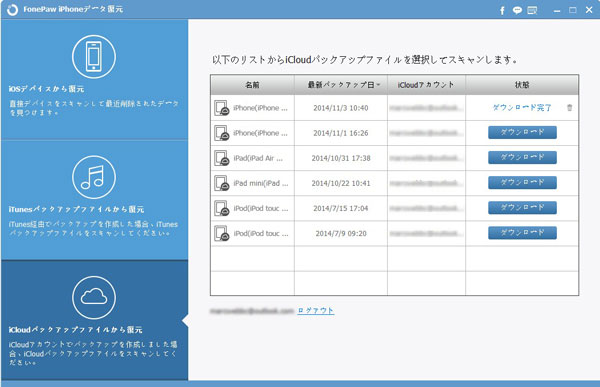Image resolution: width=600 pixels, height=387 pixels.
Task: Click the register window icon in title bar
Action: pyautogui.click(x=532, y=10)
